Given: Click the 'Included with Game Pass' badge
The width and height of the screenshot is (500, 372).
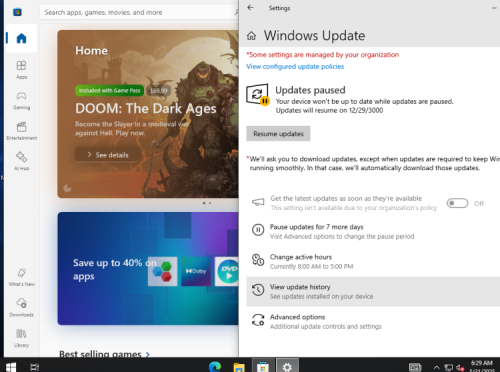Looking at the screenshot, I should point(109,90).
